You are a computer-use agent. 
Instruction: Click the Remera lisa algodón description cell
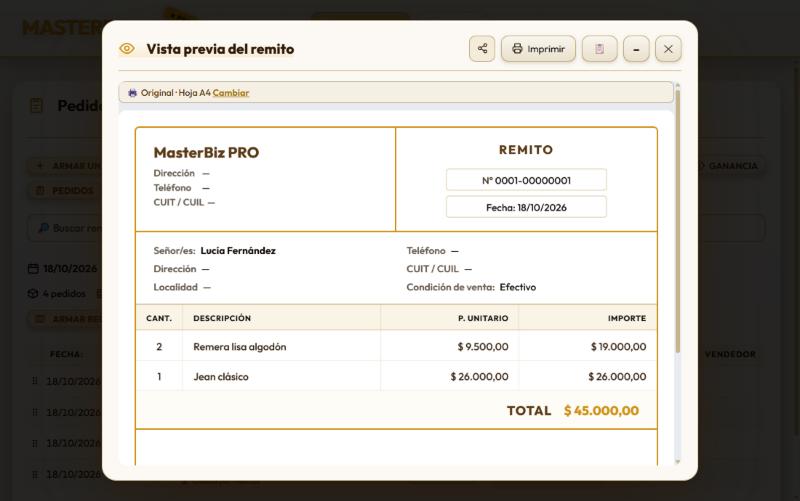coord(281,346)
